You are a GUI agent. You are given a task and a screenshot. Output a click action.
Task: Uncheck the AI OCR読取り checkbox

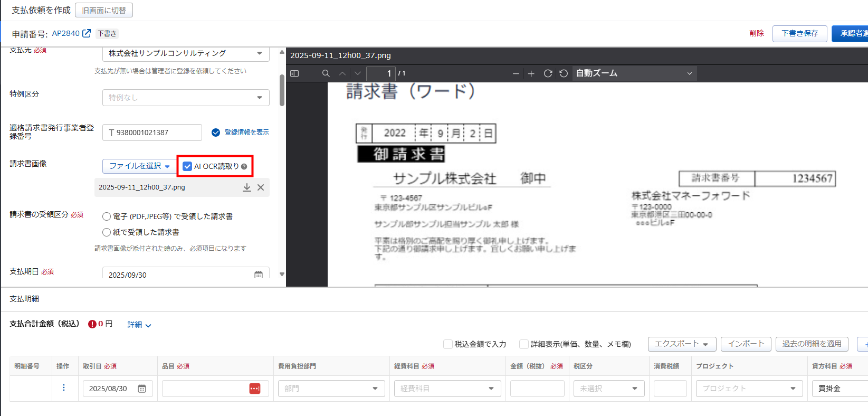coord(187,166)
